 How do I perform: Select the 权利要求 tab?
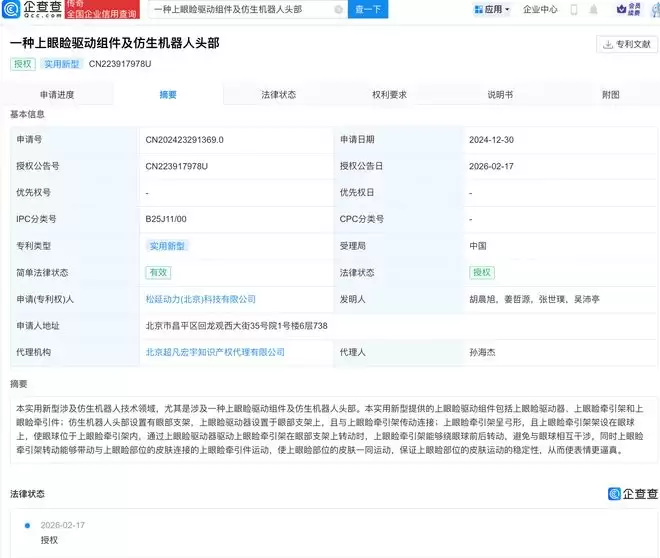pos(389,95)
